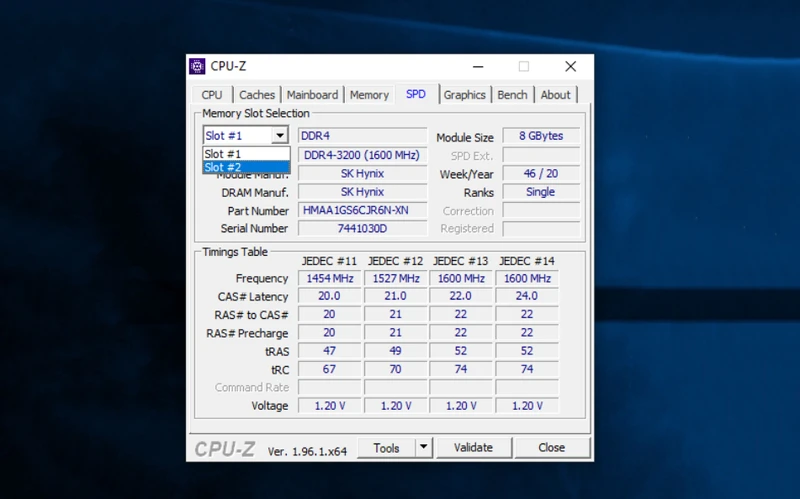The height and width of the screenshot is (499, 800).
Task: Click the Validate button
Action: click(x=473, y=447)
